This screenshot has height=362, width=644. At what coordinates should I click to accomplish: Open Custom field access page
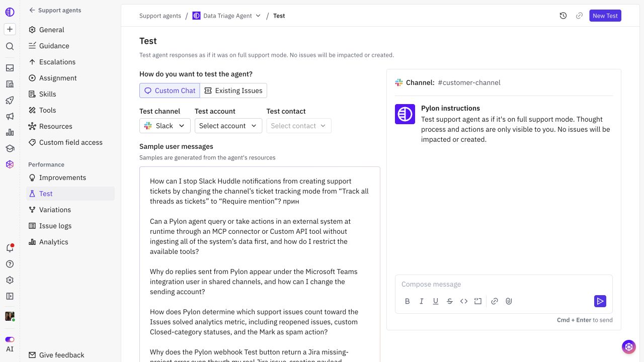click(x=70, y=142)
